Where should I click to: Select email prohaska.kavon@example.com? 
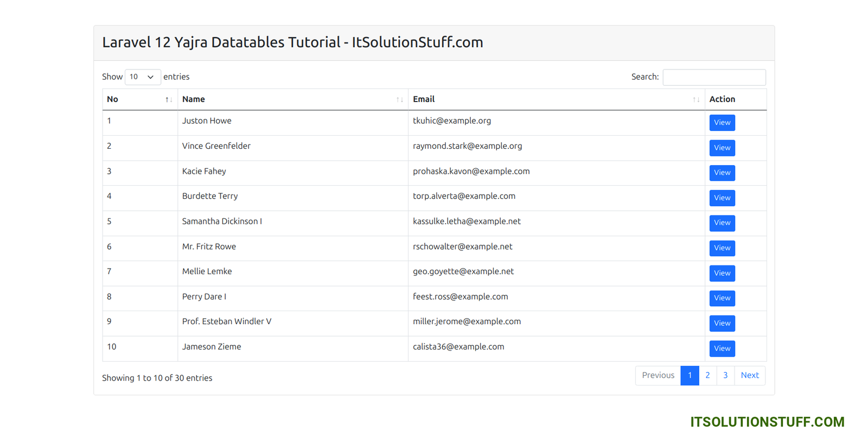pos(471,172)
